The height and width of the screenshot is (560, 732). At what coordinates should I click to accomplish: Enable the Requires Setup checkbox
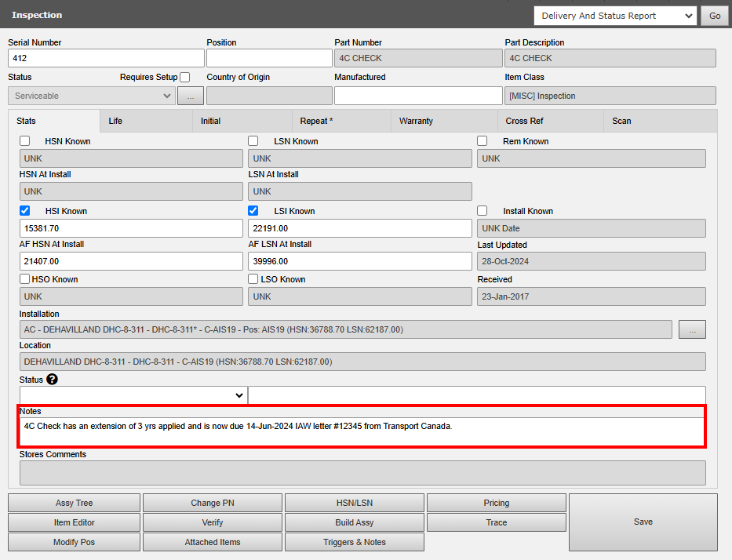[x=184, y=78]
